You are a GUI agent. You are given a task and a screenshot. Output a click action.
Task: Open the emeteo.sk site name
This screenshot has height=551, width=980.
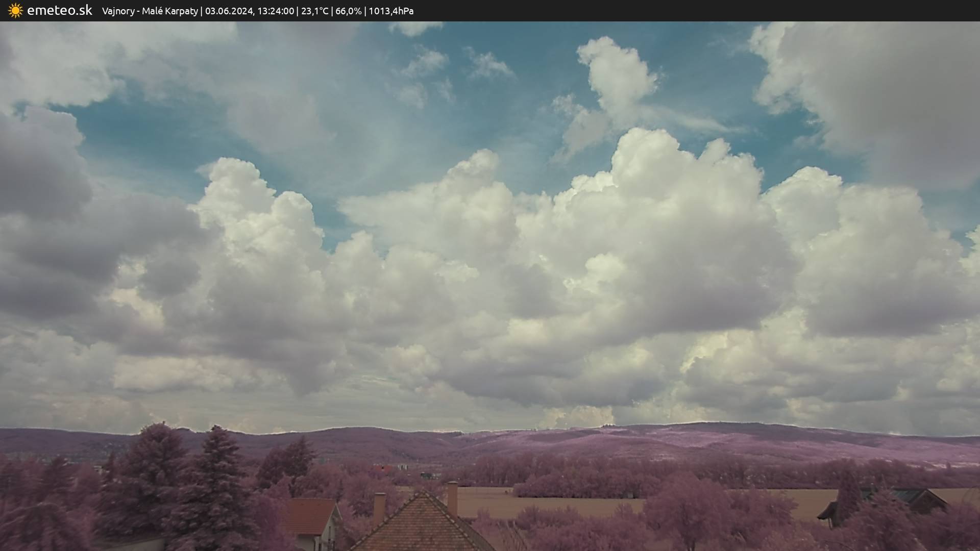pos(59,11)
